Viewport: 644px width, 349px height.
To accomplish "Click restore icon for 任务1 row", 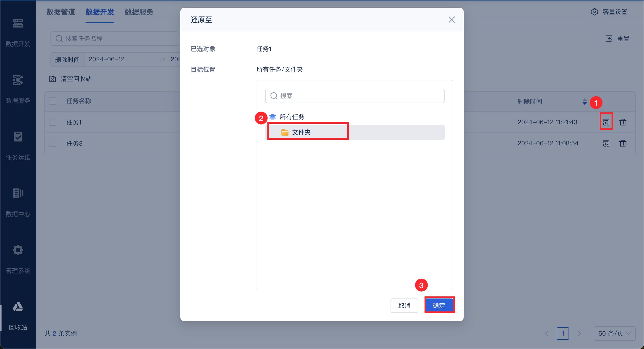I will [606, 122].
